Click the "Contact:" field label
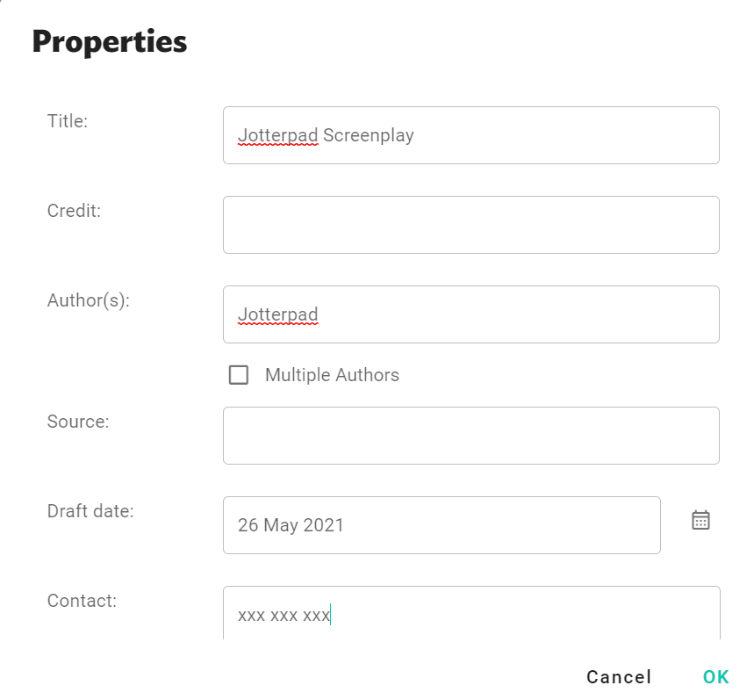 click(82, 601)
